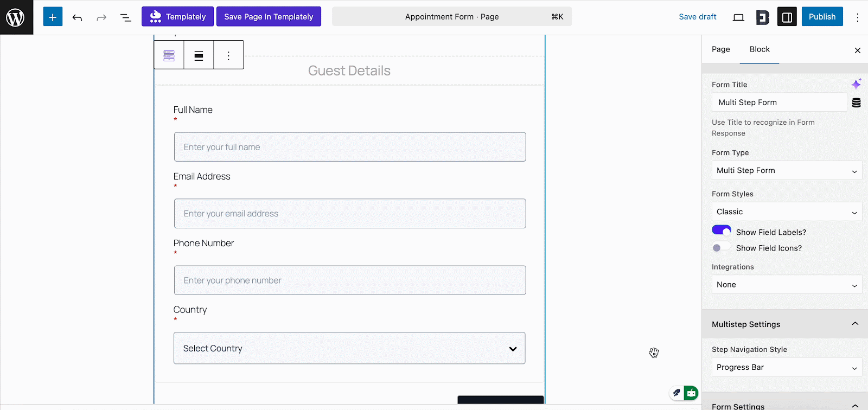Redo the last undone change

101,17
